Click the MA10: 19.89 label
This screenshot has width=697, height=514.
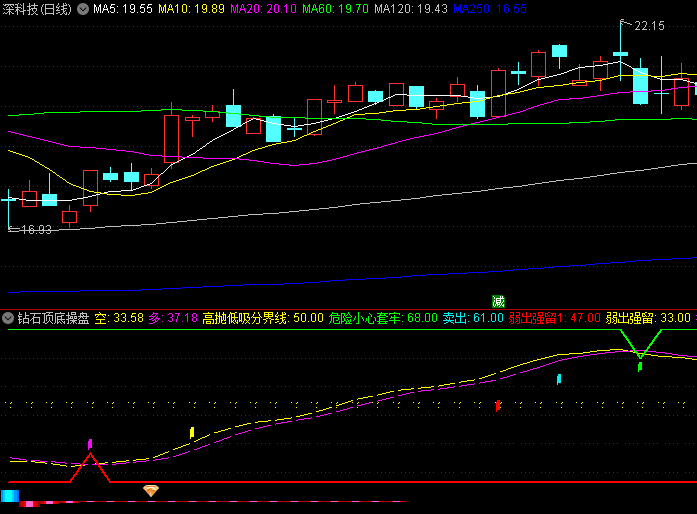coord(192,9)
